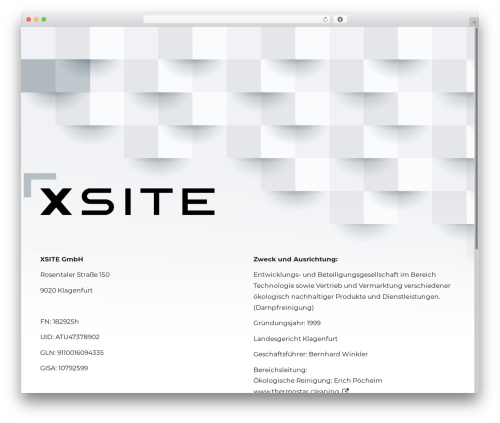Click the text "GLN: 9110016094335"
Screen dimensions: 500x423
tap(72, 353)
